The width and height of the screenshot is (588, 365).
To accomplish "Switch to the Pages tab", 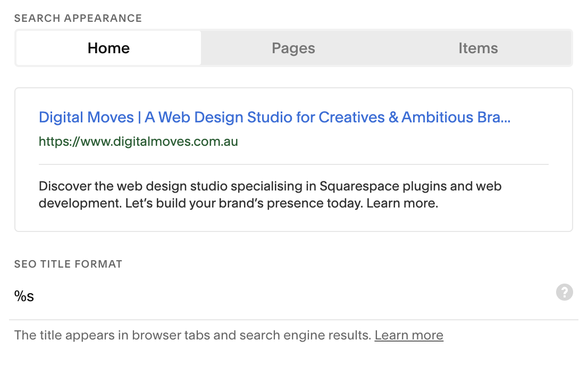I will point(293,48).
